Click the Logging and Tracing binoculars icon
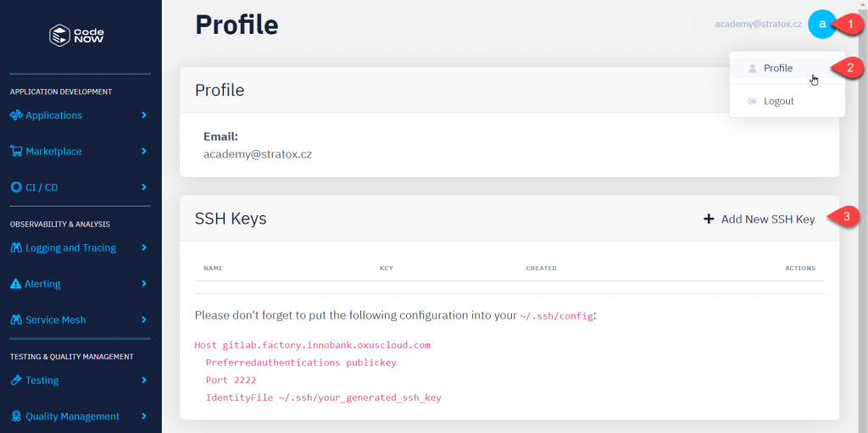Screen dimensions: 868x433 pyautogui.click(x=16, y=248)
